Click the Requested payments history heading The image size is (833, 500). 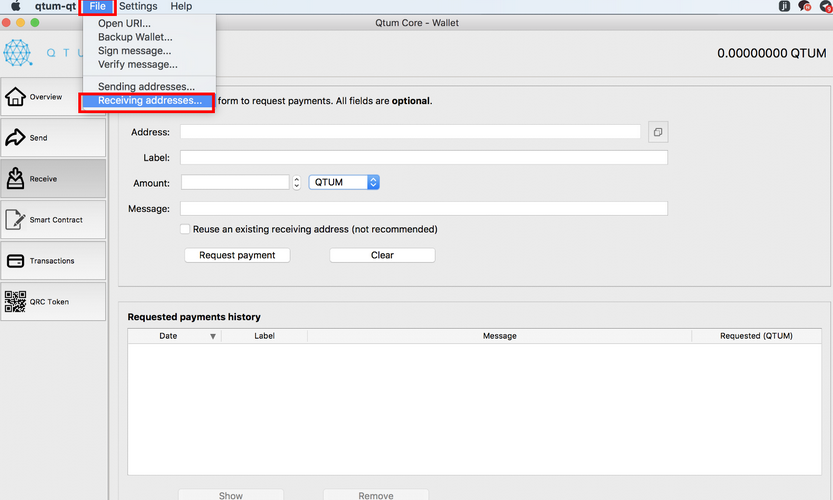pos(194,317)
